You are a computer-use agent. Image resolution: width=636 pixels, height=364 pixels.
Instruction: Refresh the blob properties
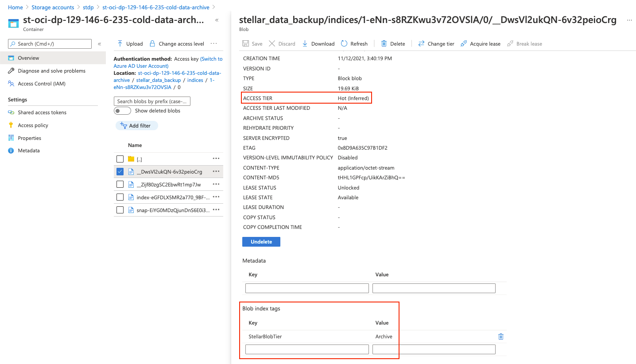344,44
